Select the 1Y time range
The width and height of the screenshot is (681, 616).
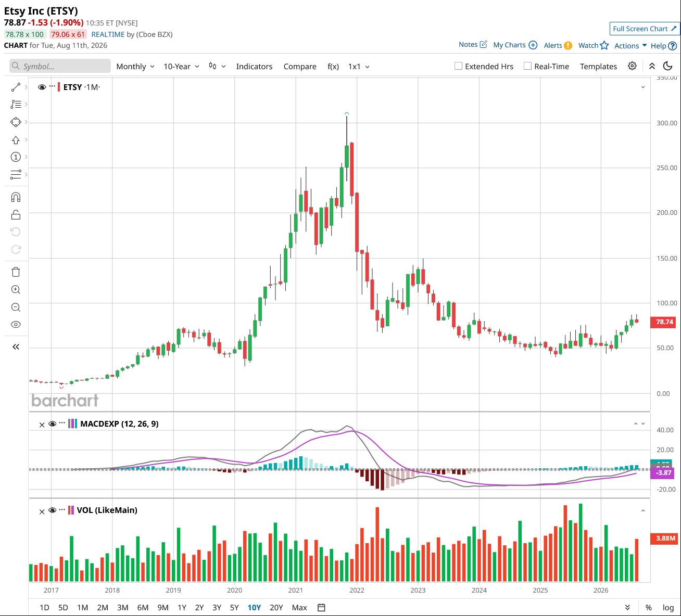(182, 607)
